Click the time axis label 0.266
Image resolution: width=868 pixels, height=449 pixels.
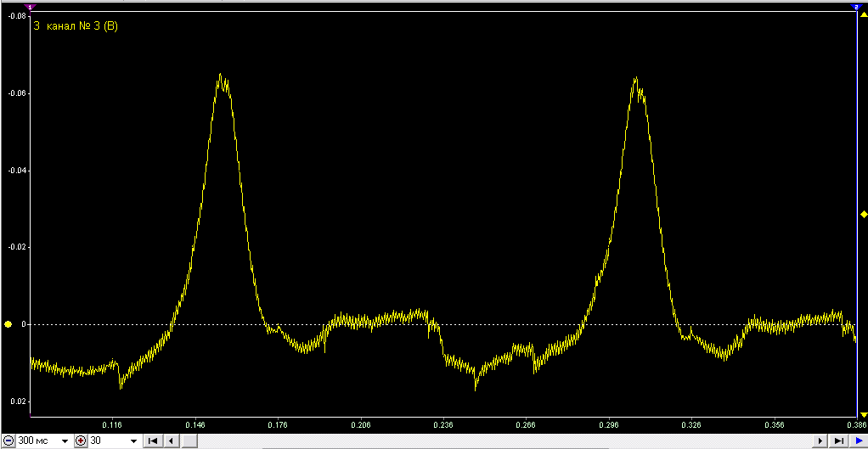(x=526, y=425)
